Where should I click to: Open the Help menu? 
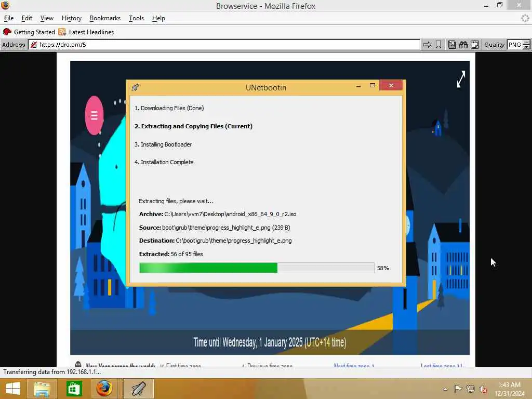point(158,18)
